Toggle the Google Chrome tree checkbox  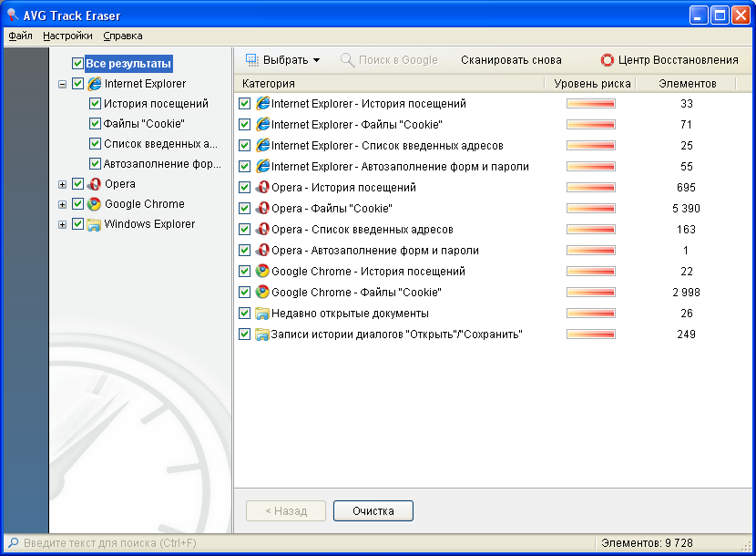tap(77, 204)
